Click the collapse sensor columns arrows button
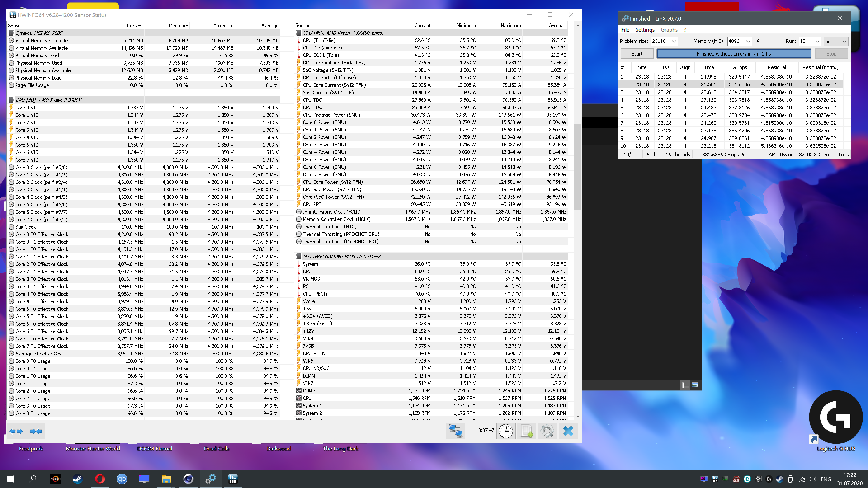This screenshot has height=488, width=868. coord(36,431)
